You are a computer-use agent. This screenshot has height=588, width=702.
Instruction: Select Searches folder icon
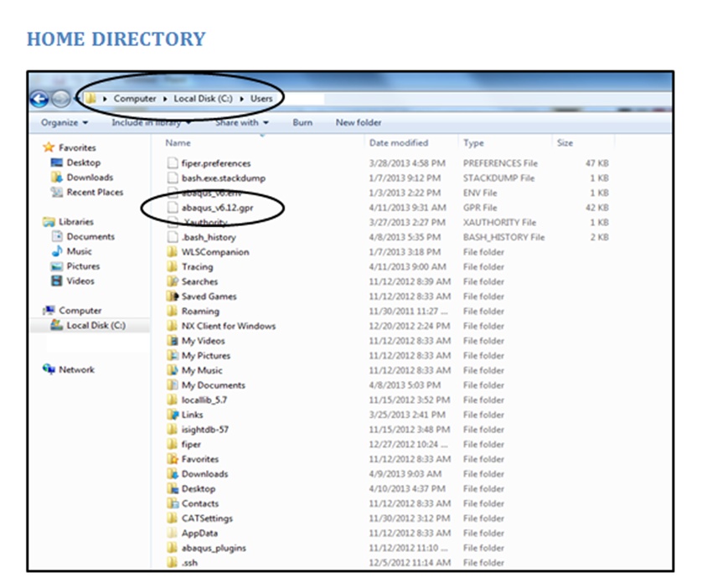pos(173,281)
